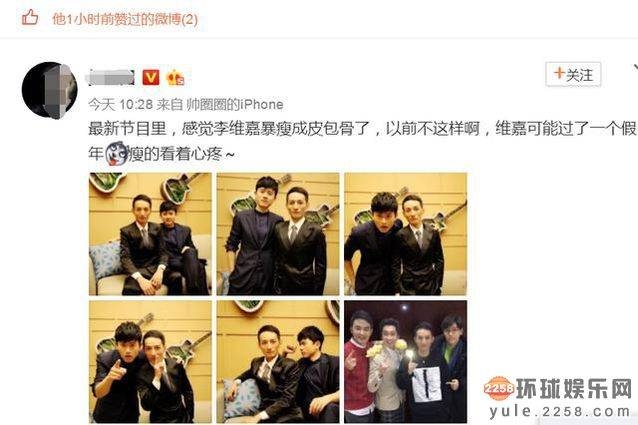Open the liked Weibo posts header link
638x425 pixels.
125,19
